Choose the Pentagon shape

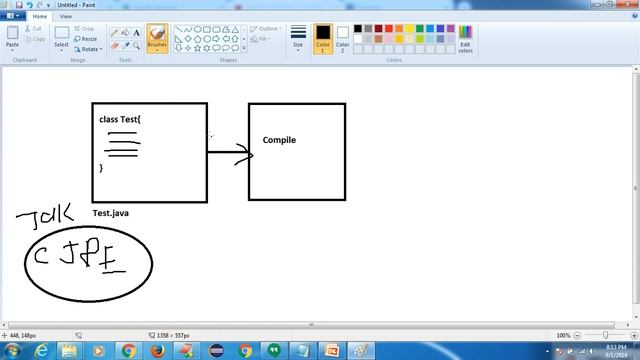point(198,39)
